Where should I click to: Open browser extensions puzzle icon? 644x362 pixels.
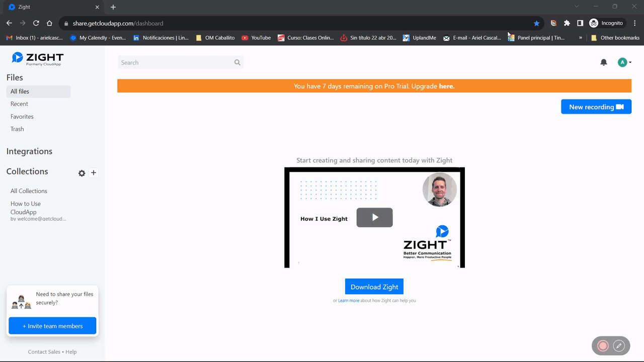[567, 23]
